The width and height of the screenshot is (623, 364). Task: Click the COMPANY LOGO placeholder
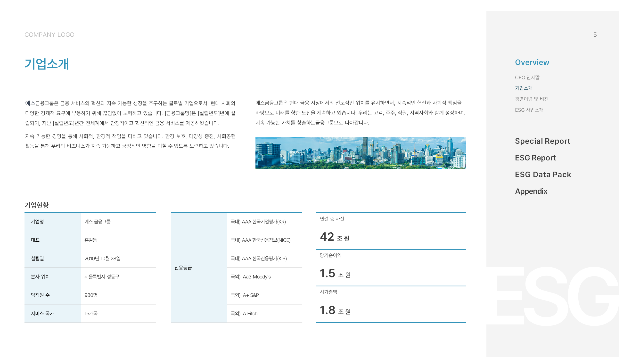pyautogui.click(x=49, y=35)
